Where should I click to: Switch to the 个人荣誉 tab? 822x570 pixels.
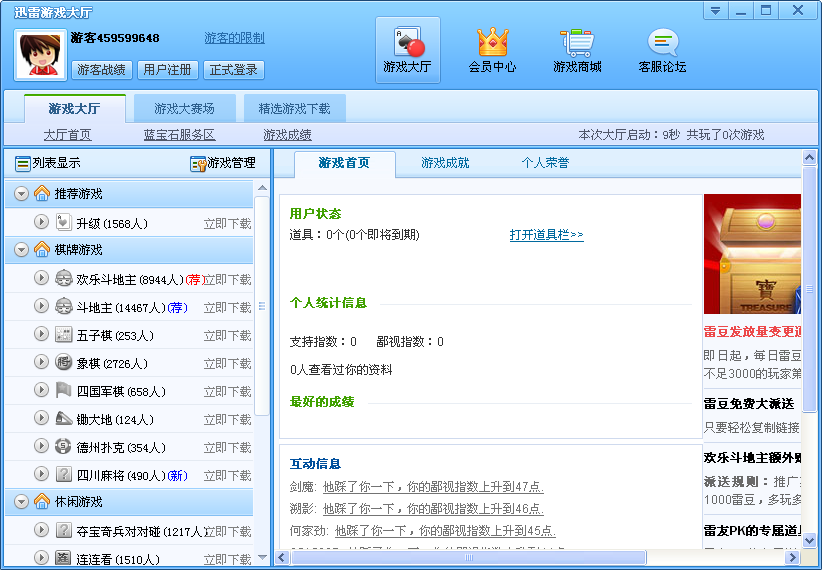[544, 163]
